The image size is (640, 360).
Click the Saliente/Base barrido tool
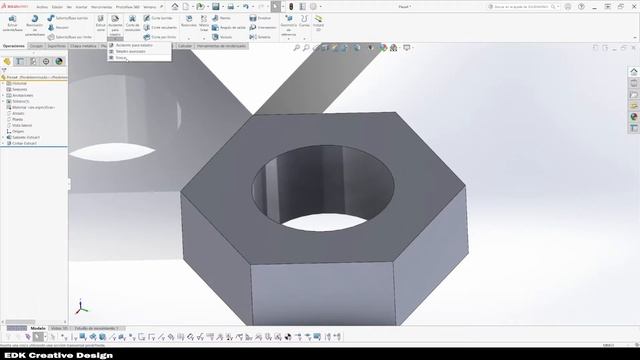click(x=68, y=18)
